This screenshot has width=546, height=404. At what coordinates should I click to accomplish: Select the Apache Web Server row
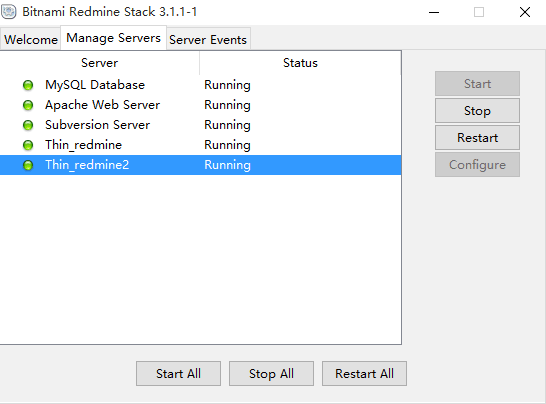pyautogui.click(x=201, y=105)
